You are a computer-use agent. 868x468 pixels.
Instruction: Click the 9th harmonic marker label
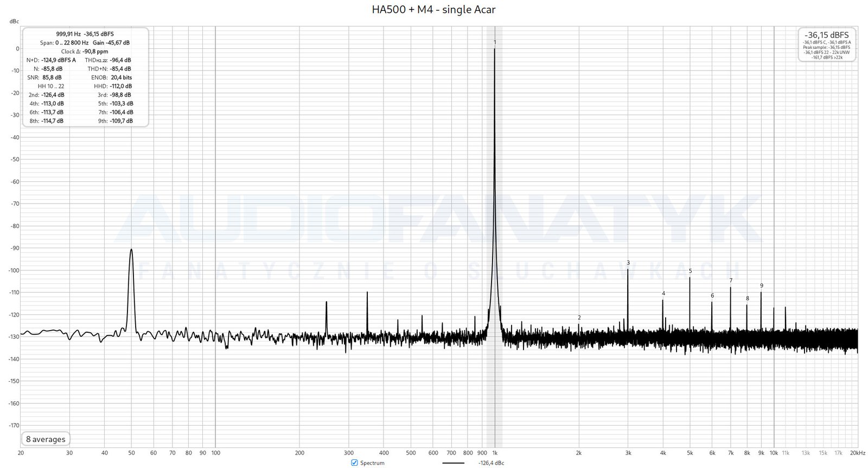coord(761,286)
